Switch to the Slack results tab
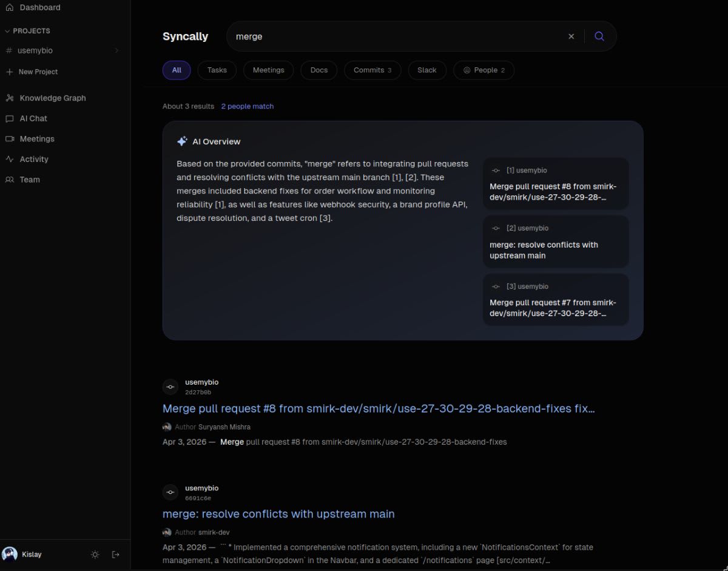 tap(427, 70)
